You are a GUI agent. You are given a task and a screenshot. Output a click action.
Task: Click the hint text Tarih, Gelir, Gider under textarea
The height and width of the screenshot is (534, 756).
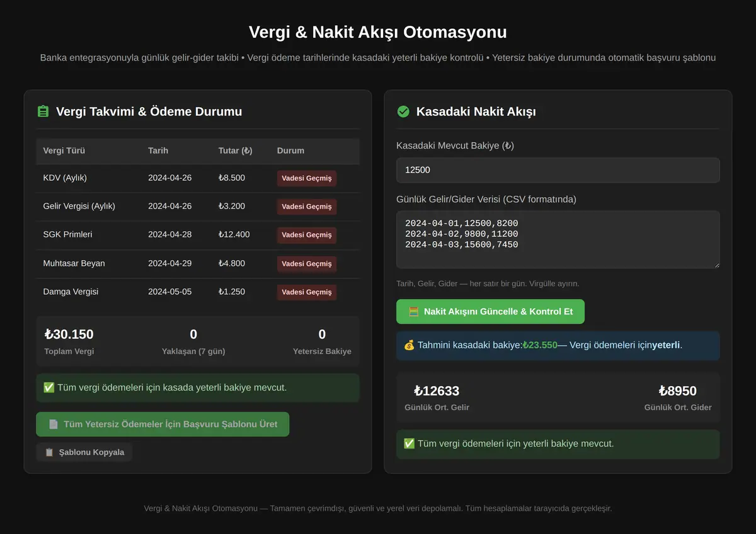pos(488,283)
